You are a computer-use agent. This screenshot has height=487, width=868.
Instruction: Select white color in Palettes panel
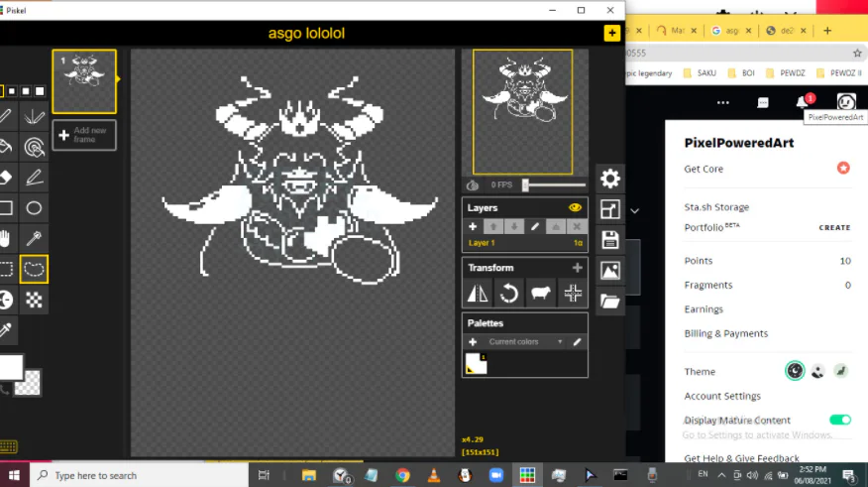(476, 364)
